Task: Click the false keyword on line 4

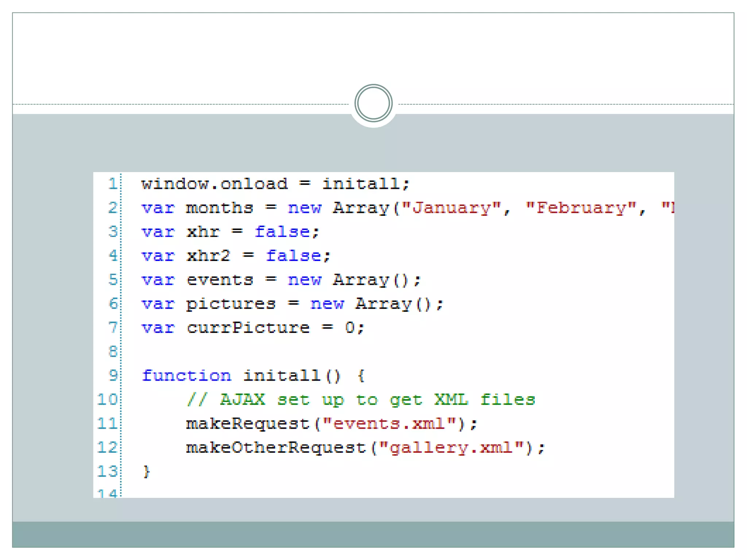Action: (x=293, y=256)
